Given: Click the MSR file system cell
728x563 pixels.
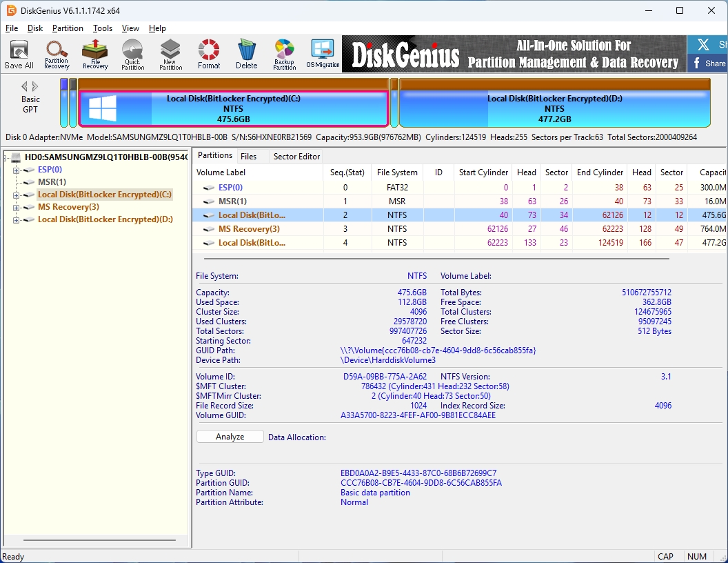Looking at the screenshot, I should coord(397,201).
